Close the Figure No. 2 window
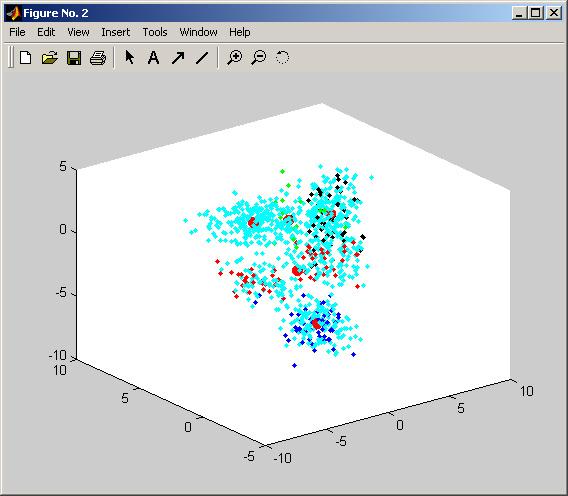The width and height of the screenshot is (568, 496). tap(554, 13)
